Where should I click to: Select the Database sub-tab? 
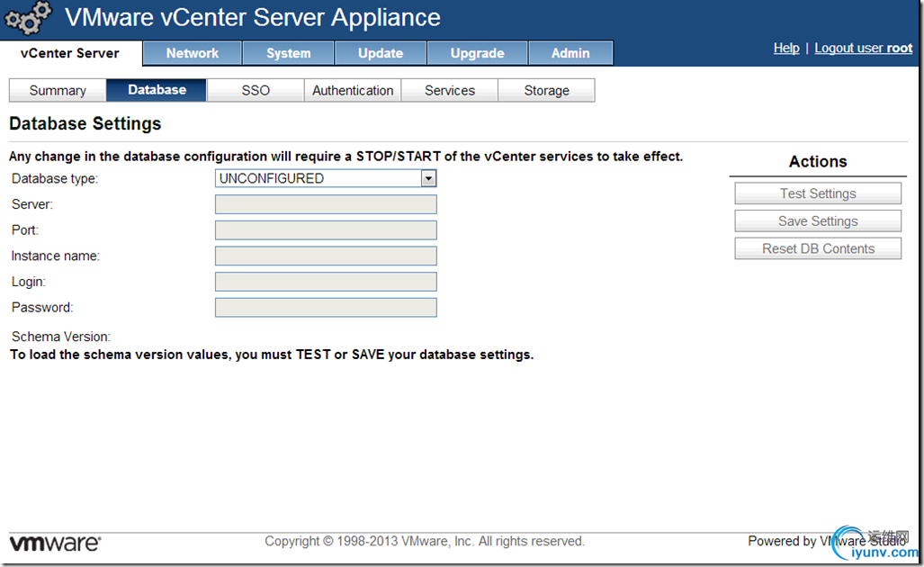(157, 90)
